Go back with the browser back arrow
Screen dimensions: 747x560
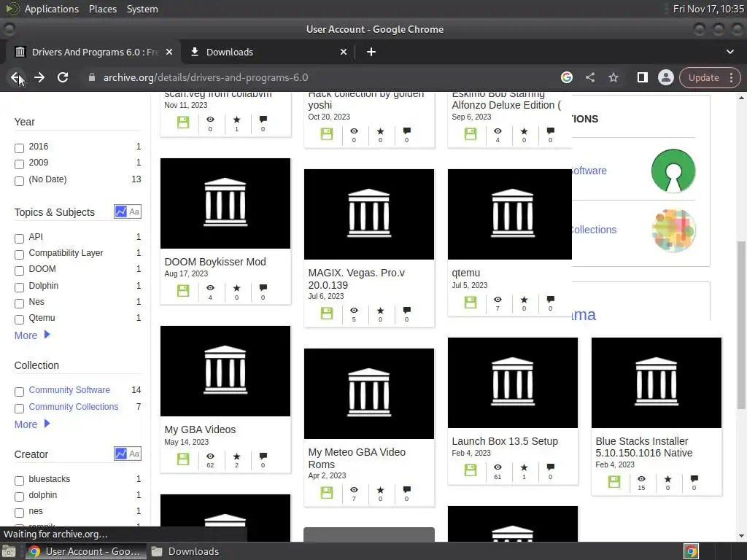(16, 77)
